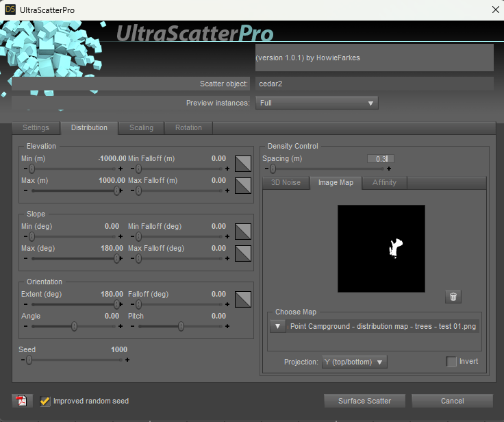The image size is (504, 422).
Task: Increase Slope Min (deg) with plus
Action: 121,236
